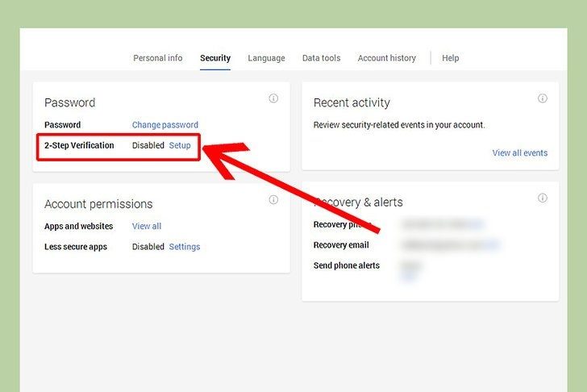Click the blurred Recovery email value
The width and height of the screenshot is (587, 392).
click(450, 245)
